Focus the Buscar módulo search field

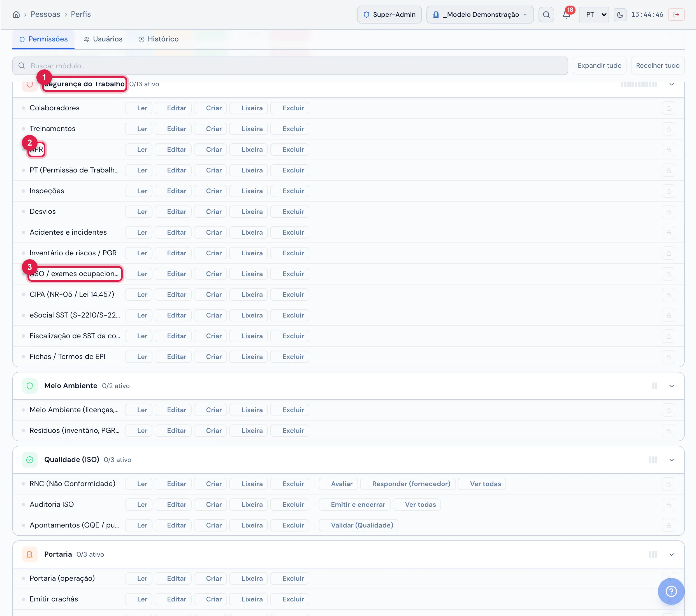(x=290, y=66)
